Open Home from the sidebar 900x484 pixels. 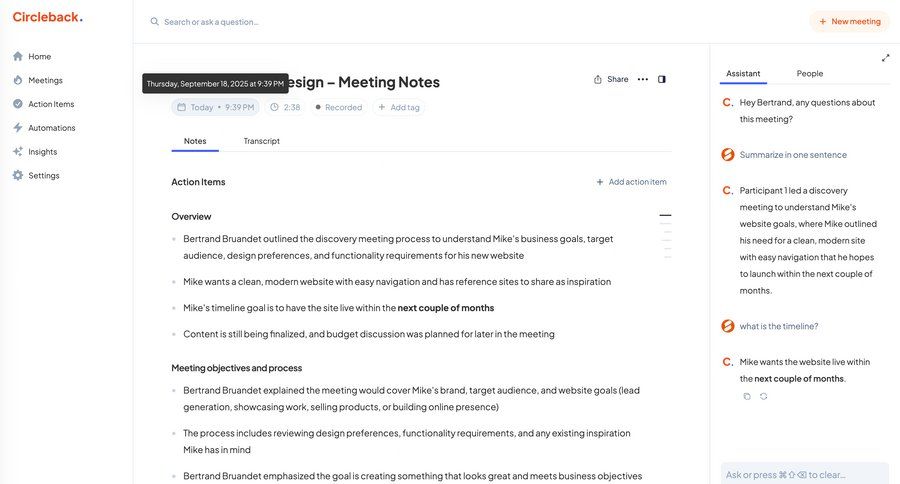[x=39, y=57]
